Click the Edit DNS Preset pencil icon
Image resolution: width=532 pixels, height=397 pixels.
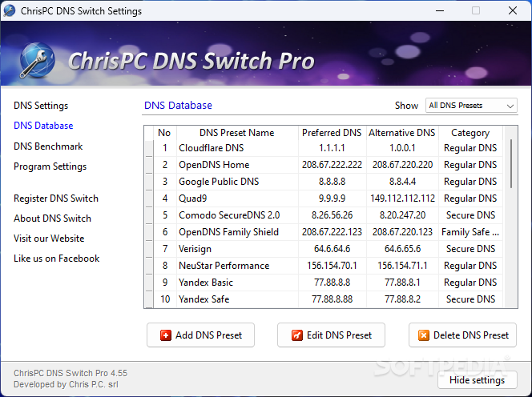pyautogui.click(x=297, y=335)
